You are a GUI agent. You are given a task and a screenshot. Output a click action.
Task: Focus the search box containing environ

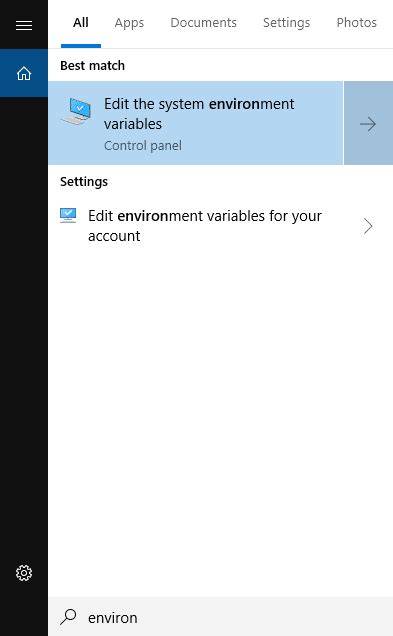(x=221, y=617)
